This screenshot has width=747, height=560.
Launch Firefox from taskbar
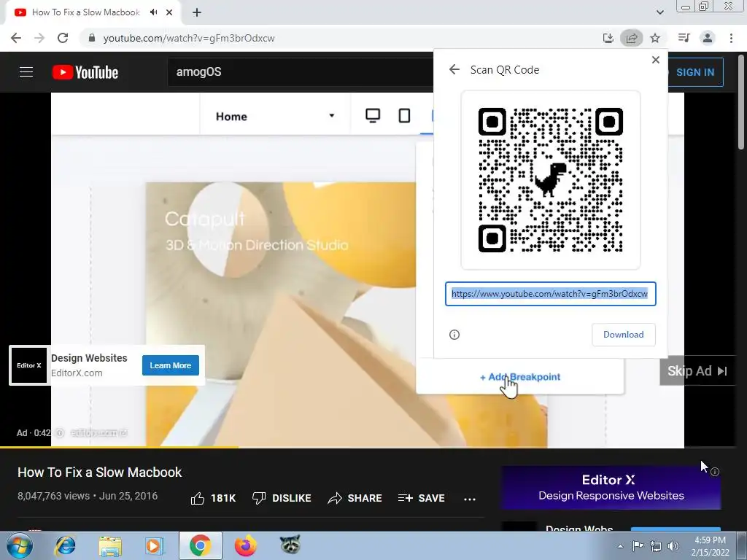tap(246, 545)
